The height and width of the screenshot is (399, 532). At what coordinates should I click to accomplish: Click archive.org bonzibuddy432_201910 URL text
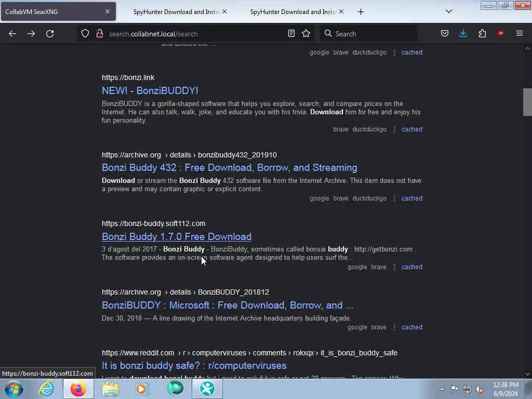coord(189,155)
